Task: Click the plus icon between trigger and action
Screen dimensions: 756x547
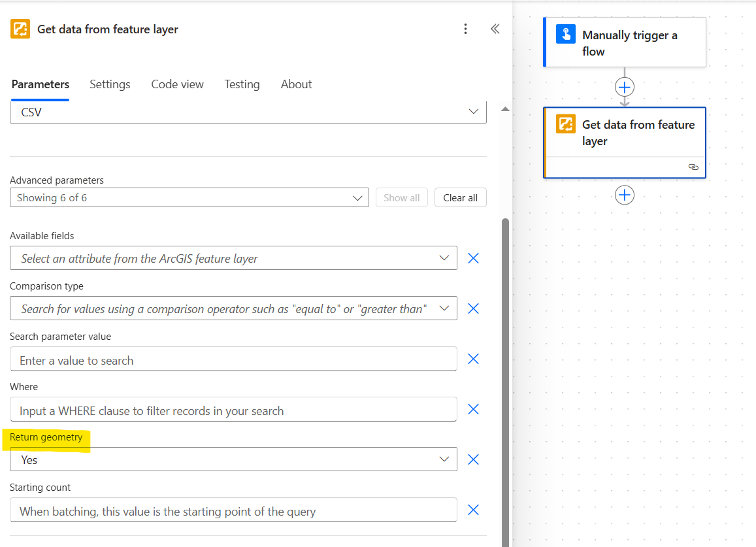Action: point(624,86)
